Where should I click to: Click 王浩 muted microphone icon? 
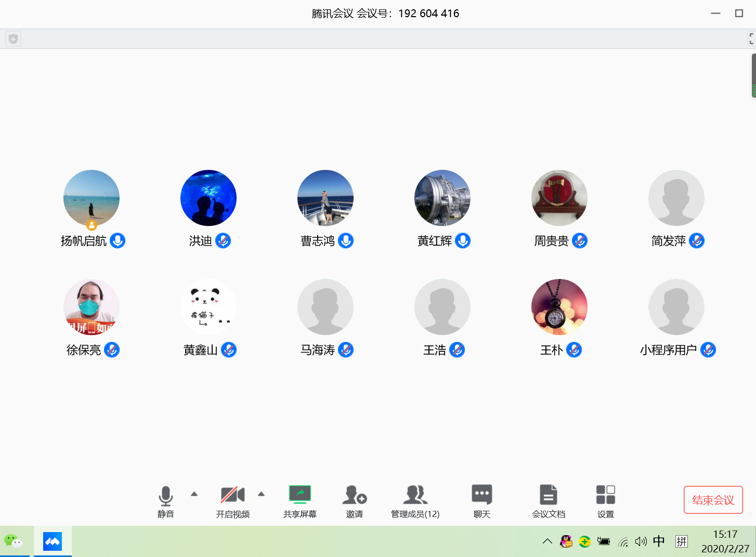point(457,350)
